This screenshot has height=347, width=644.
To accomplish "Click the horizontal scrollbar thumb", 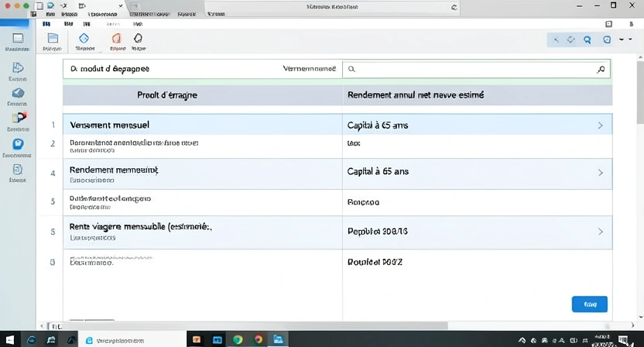I will tap(255, 325).
